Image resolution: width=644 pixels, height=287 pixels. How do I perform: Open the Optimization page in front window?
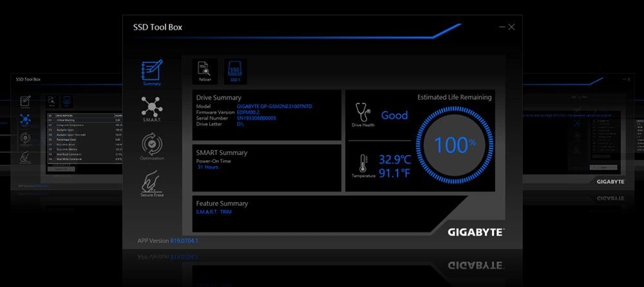pos(151,146)
